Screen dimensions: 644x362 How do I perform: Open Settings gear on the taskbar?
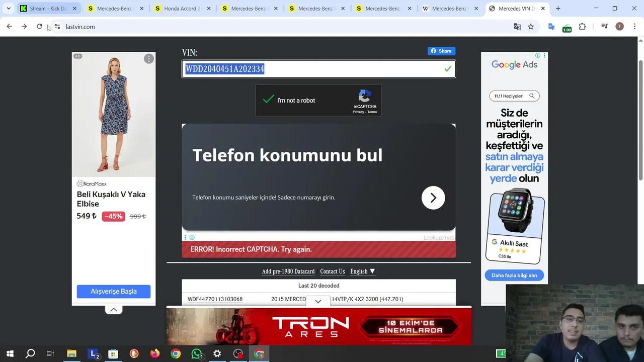click(x=217, y=354)
